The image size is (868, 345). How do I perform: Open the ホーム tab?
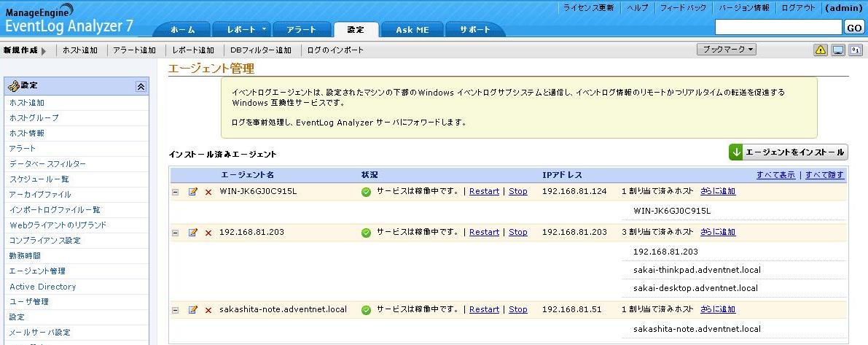(182, 30)
